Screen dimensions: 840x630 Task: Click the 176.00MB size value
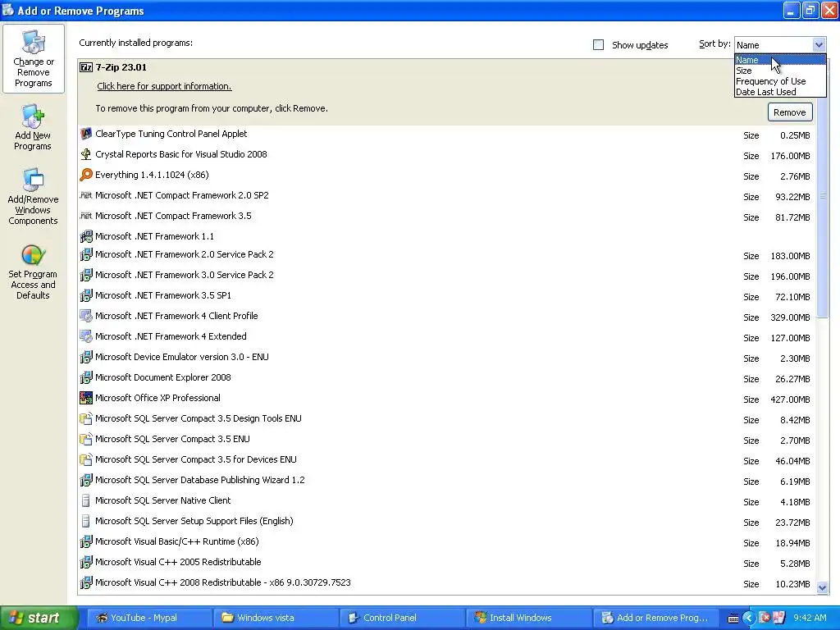click(790, 156)
